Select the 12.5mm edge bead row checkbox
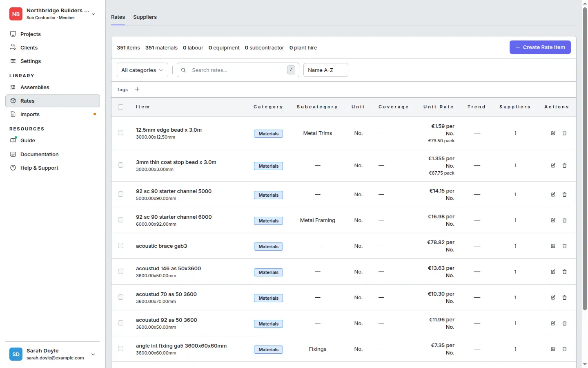 [120, 132]
